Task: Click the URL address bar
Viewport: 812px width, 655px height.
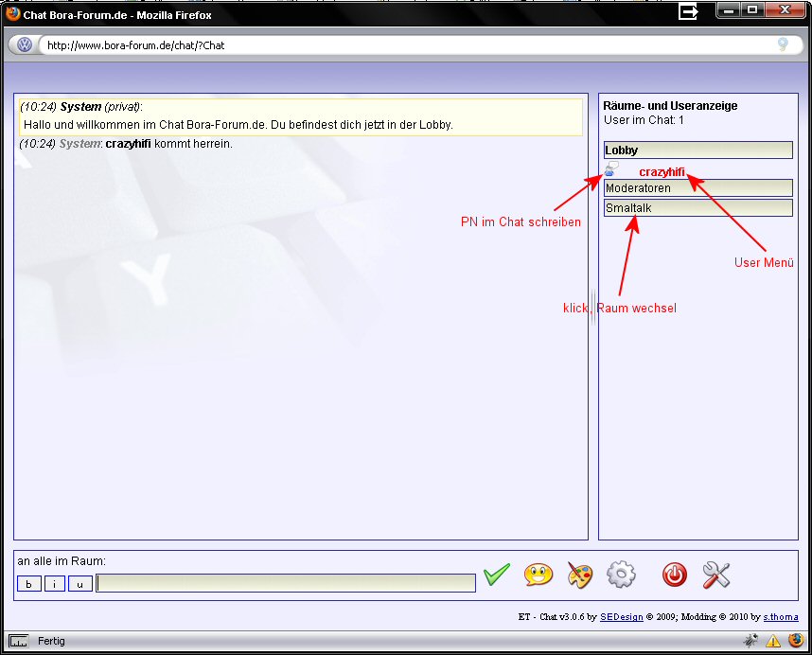Action: pos(409,45)
